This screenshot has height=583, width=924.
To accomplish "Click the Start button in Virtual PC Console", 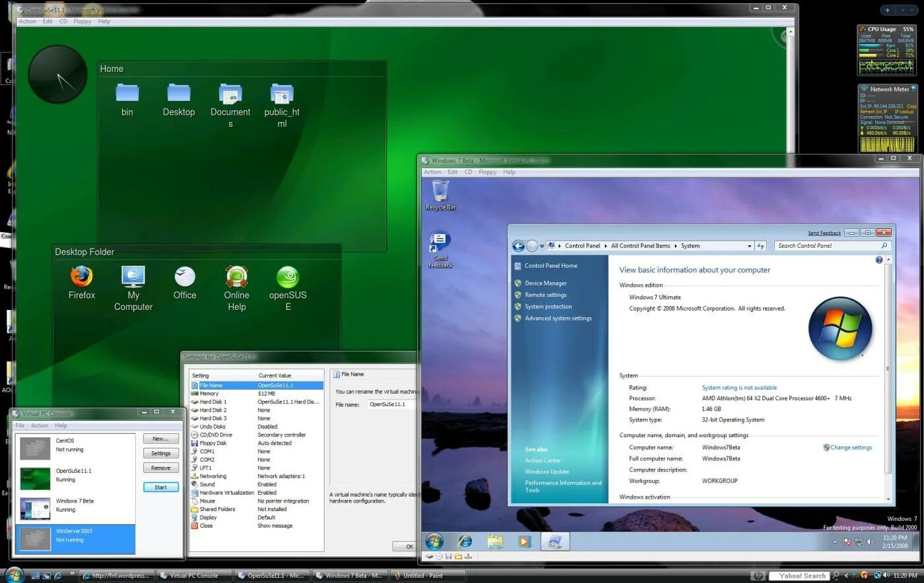I will 160,487.
